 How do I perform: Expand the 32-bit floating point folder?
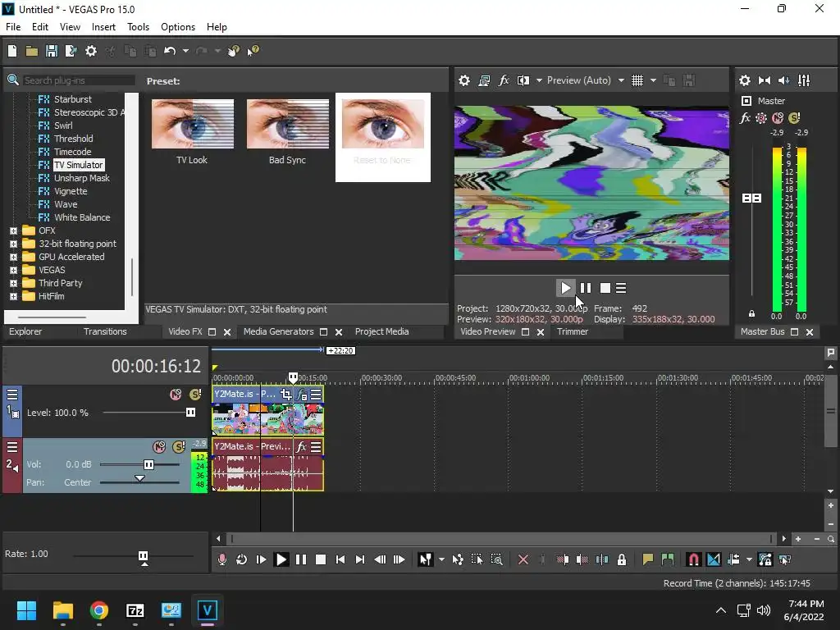click(x=13, y=244)
